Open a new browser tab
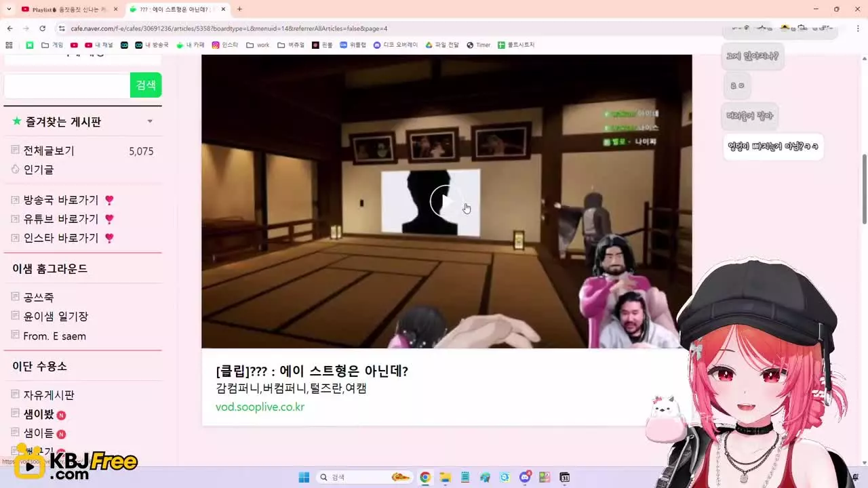 [239, 9]
